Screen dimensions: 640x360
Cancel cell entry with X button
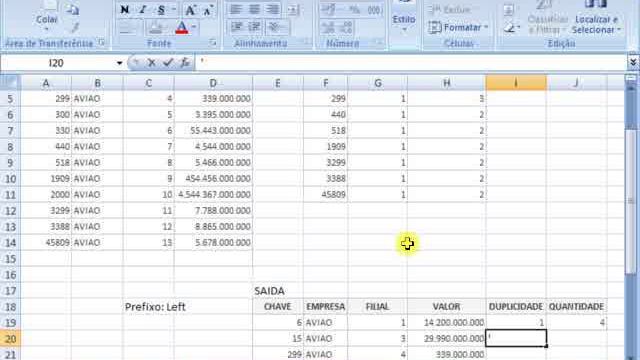[151, 62]
